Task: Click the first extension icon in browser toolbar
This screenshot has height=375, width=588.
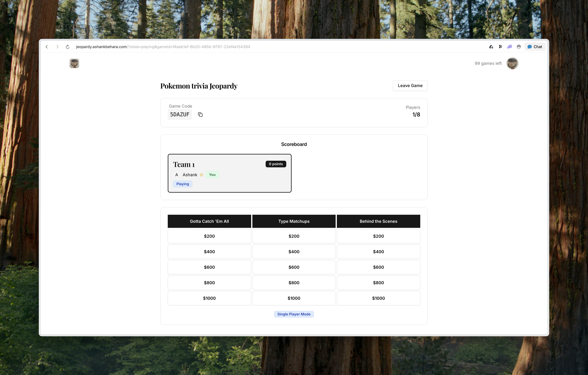Action: pyautogui.click(x=491, y=47)
